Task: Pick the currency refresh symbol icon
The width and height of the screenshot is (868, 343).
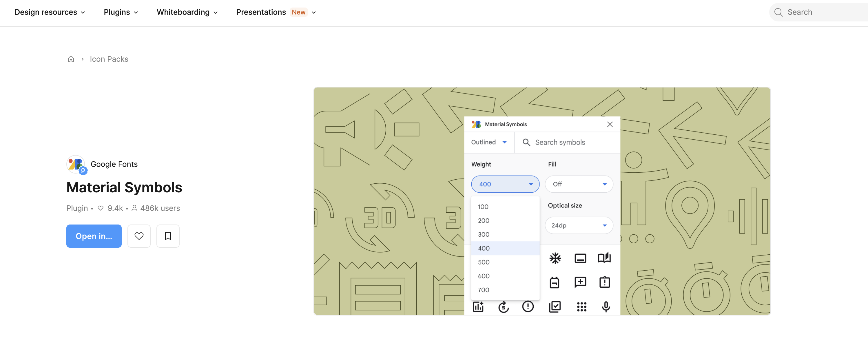Action: coord(504,306)
